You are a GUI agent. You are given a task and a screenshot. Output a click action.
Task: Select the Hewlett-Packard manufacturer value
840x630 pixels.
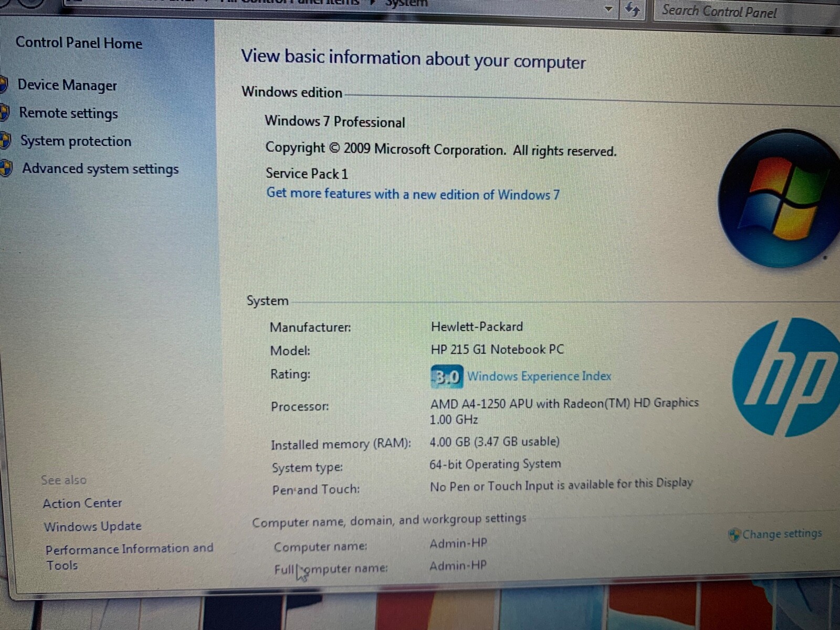point(477,327)
